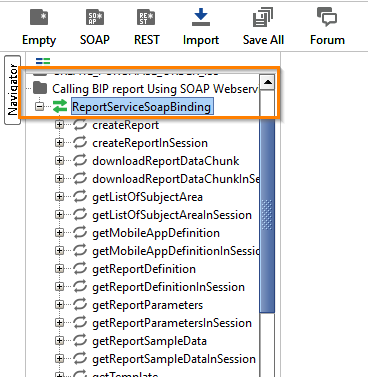Create a new SOAP project

(95, 27)
